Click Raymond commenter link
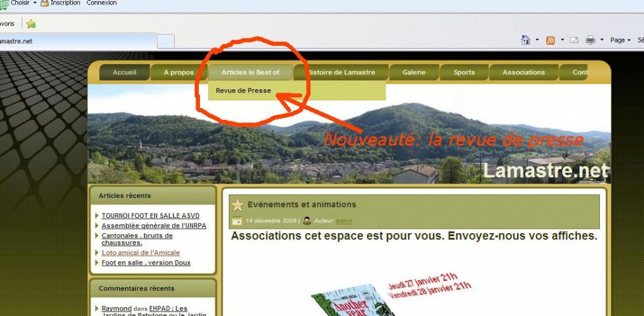 point(116,308)
